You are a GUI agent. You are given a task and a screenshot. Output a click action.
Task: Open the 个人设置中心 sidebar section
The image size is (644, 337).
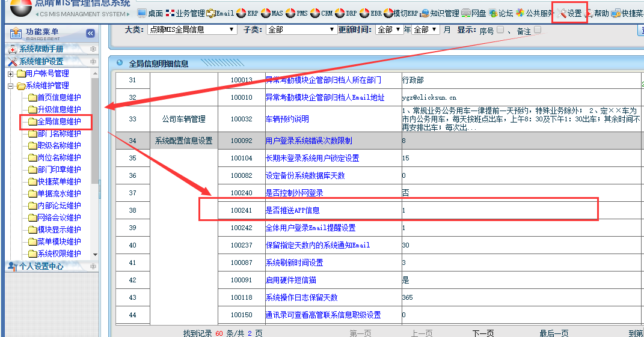coord(41,266)
